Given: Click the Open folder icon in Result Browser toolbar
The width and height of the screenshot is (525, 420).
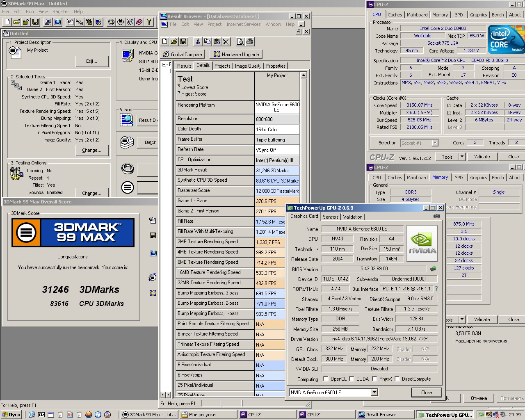Looking at the screenshot, I should 174,41.
